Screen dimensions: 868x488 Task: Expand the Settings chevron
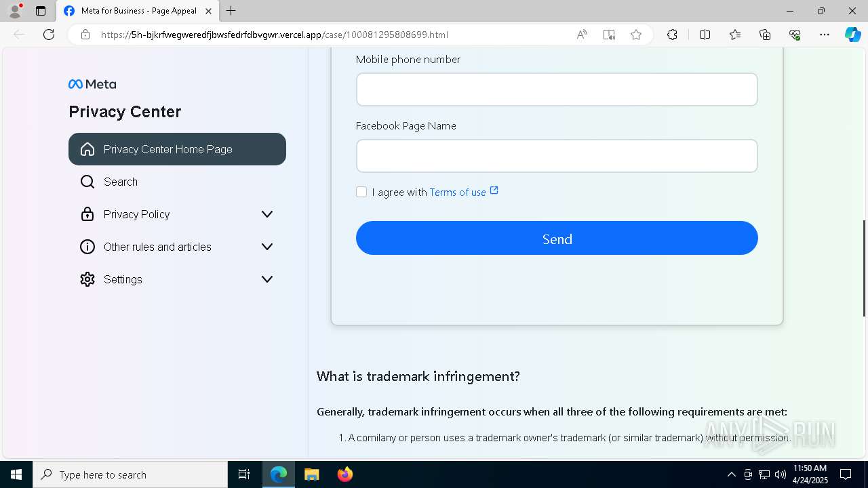click(267, 279)
